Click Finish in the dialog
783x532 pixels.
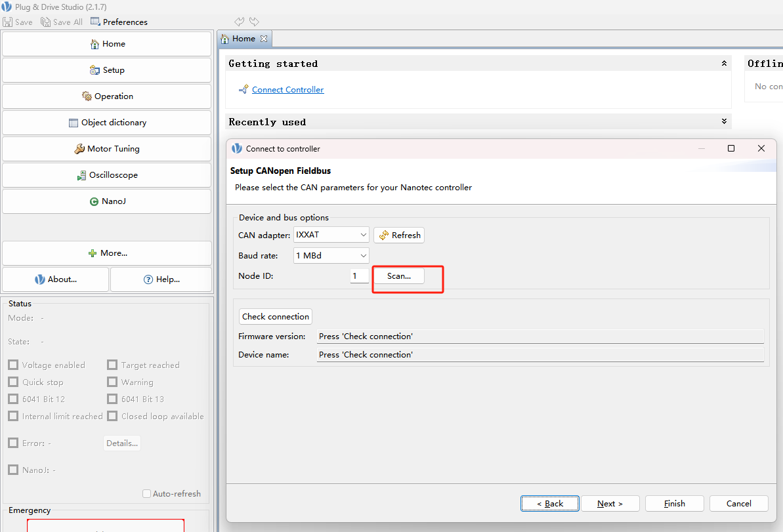click(675, 504)
